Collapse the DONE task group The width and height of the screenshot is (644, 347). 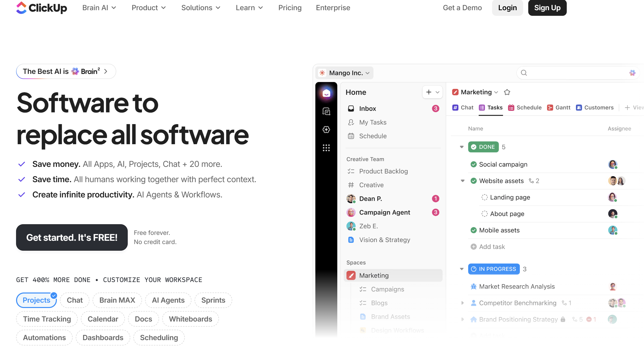tap(462, 147)
